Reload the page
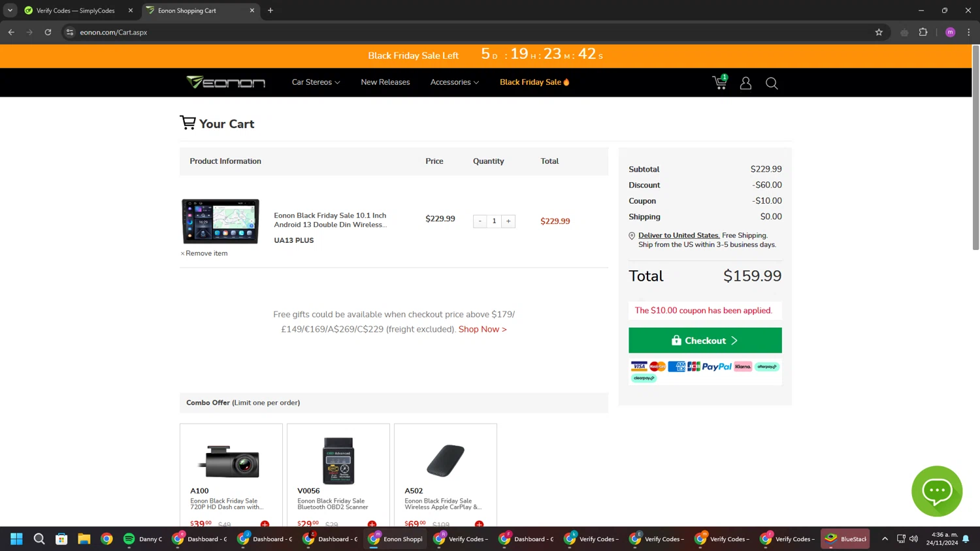 (x=48, y=32)
